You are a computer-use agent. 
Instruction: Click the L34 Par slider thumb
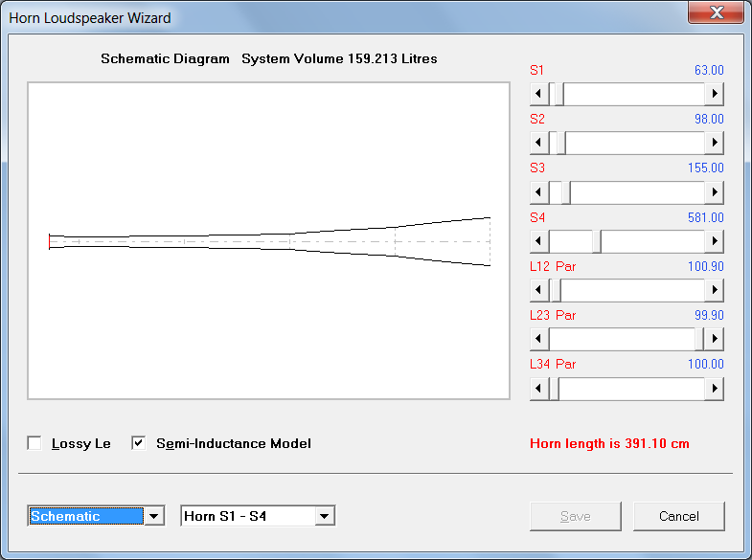pos(554,389)
